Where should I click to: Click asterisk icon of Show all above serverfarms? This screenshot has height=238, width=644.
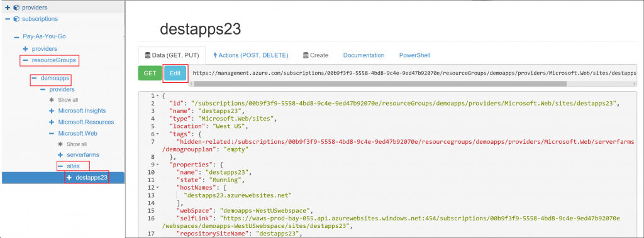click(x=60, y=144)
